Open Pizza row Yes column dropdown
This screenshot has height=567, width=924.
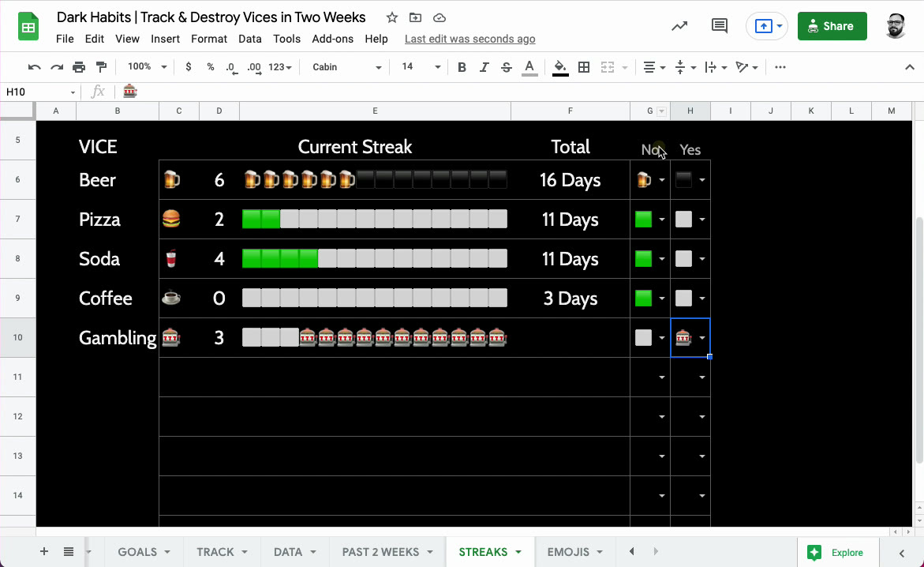(x=701, y=220)
